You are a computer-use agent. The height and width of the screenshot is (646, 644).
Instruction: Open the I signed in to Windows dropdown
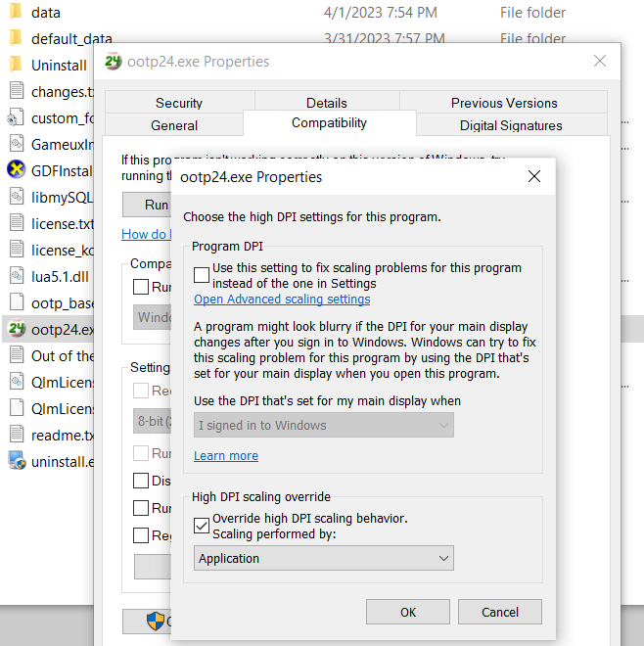point(324,425)
